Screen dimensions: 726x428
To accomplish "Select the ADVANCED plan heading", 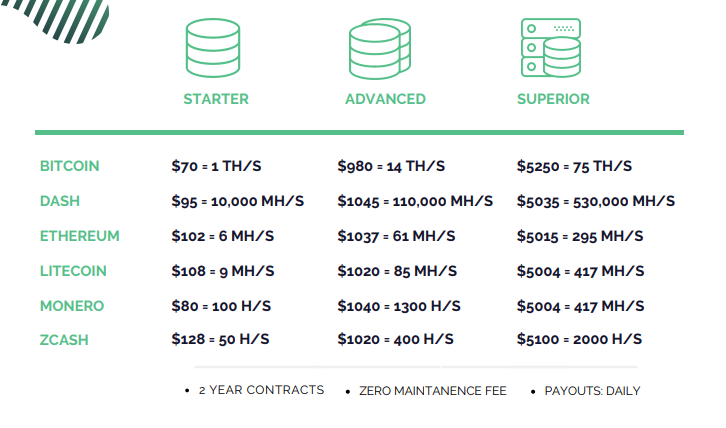I will click(x=385, y=99).
